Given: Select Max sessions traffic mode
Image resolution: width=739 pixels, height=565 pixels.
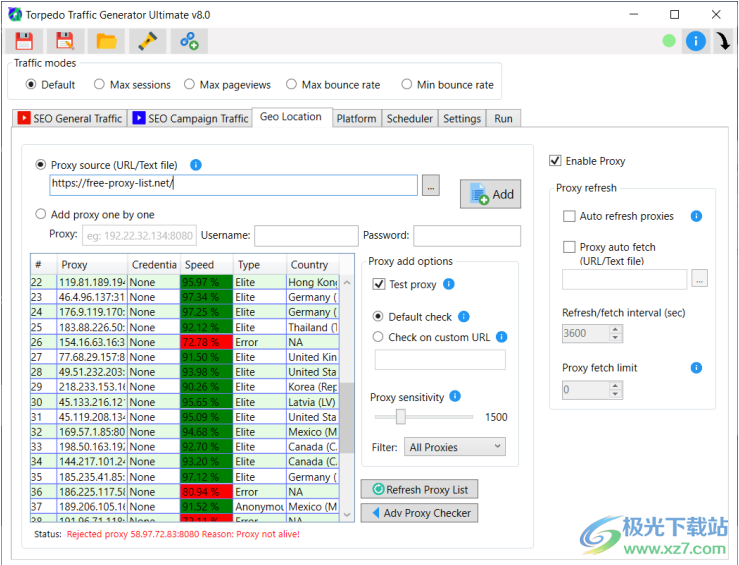Looking at the screenshot, I should [x=99, y=84].
